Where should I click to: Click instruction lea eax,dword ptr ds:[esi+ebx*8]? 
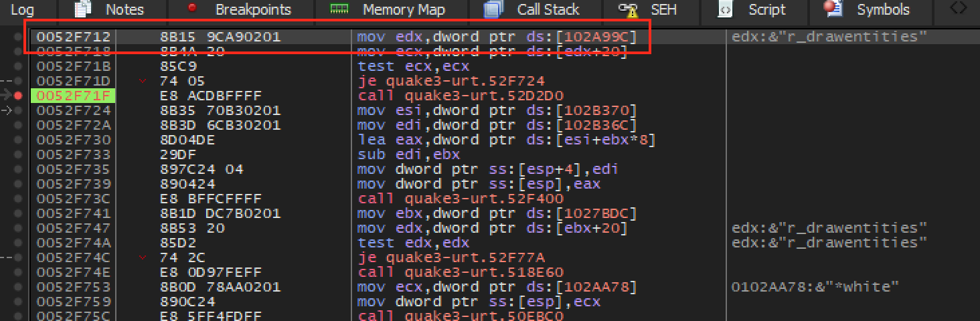tap(506, 140)
